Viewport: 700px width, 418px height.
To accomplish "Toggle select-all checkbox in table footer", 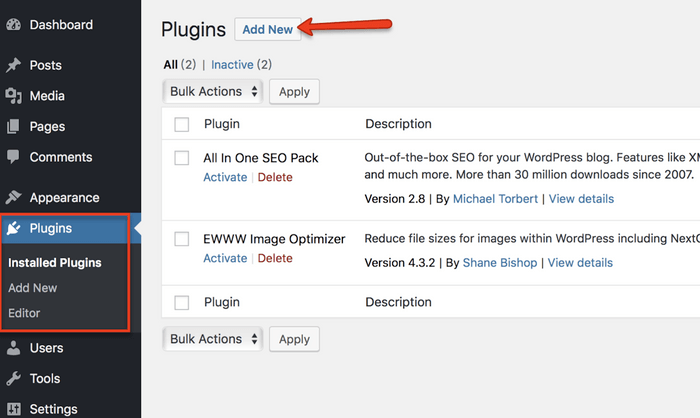I will coord(182,302).
